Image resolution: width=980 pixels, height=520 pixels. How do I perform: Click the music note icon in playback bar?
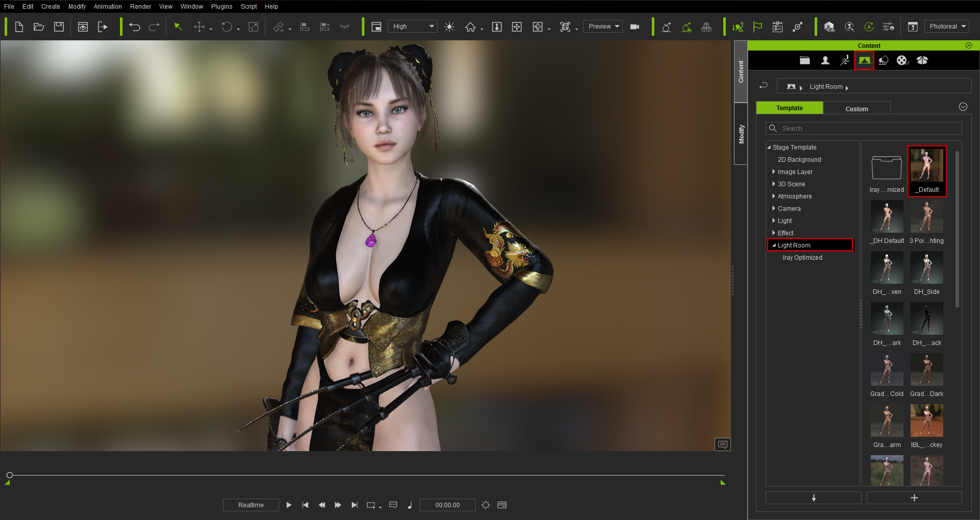[409, 505]
